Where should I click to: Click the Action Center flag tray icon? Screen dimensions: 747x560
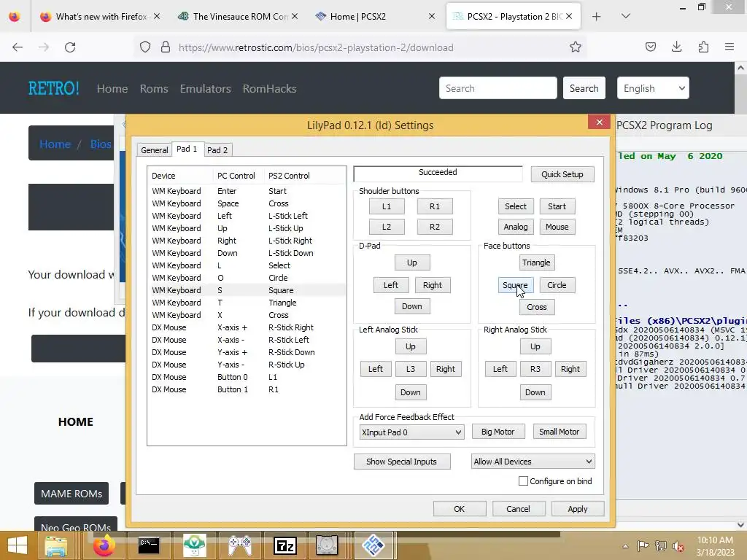(643, 545)
